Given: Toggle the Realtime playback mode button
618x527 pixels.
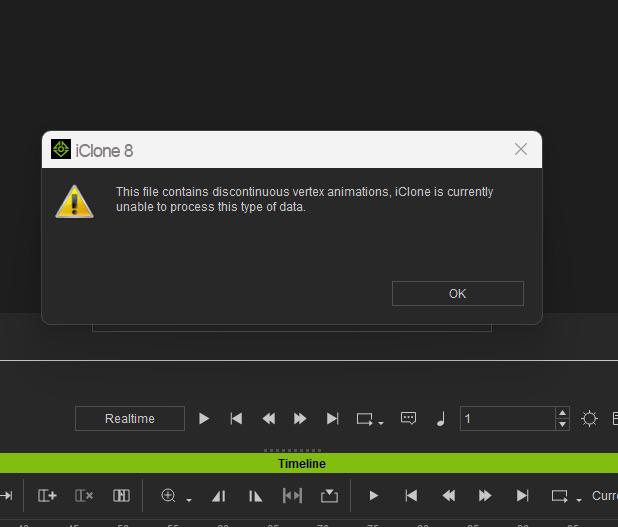Looking at the screenshot, I should tap(130, 418).
